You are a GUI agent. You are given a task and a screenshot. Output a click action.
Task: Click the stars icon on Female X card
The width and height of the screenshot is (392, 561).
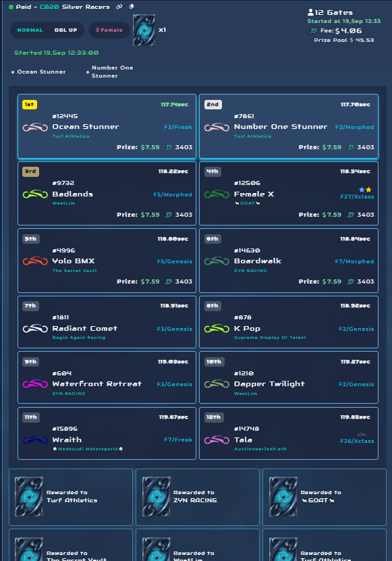365,190
